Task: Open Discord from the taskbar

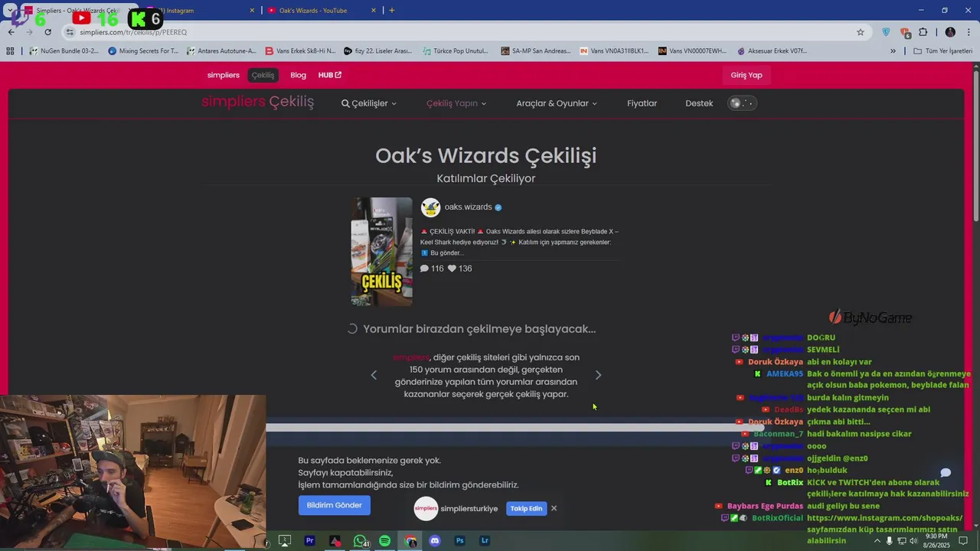Action: [x=435, y=540]
